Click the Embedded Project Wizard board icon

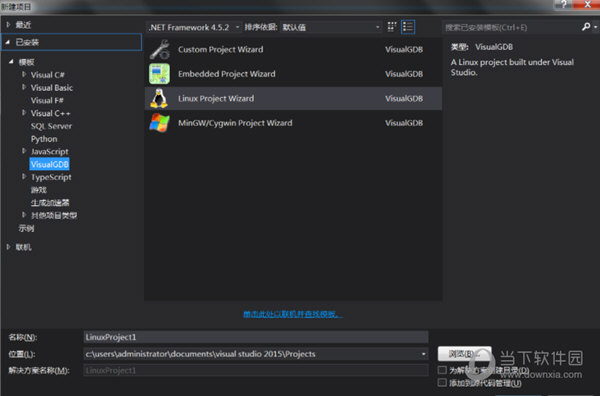click(159, 74)
